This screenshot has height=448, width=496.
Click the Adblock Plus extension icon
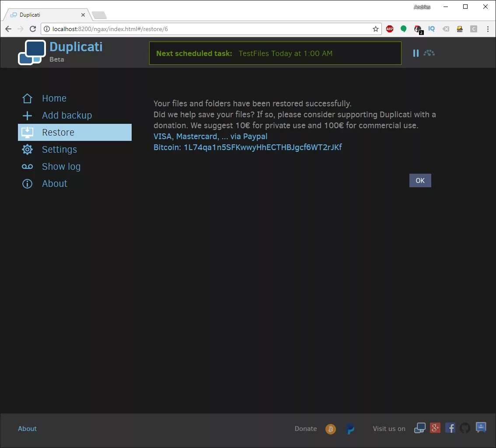(x=390, y=29)
